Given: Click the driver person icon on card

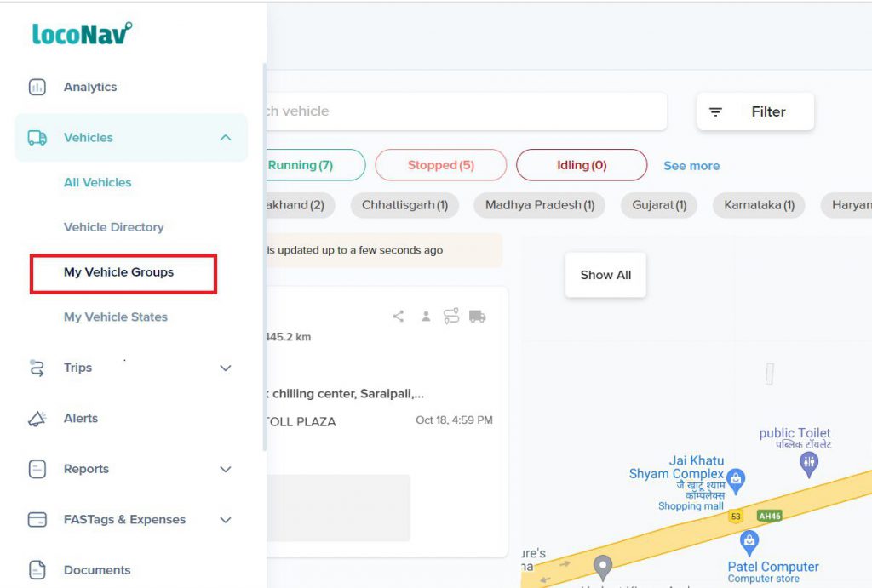Looking at the screenshot, I should (x=425, y=317).
